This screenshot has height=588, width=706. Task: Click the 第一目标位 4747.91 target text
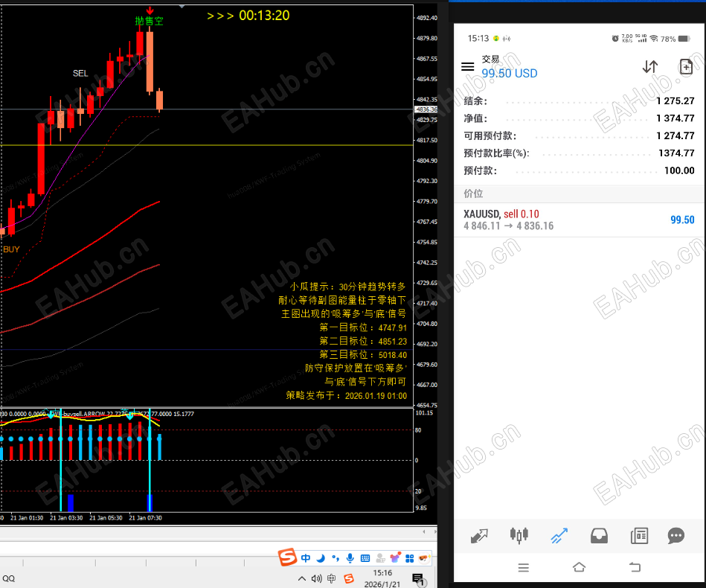point(363,327)
